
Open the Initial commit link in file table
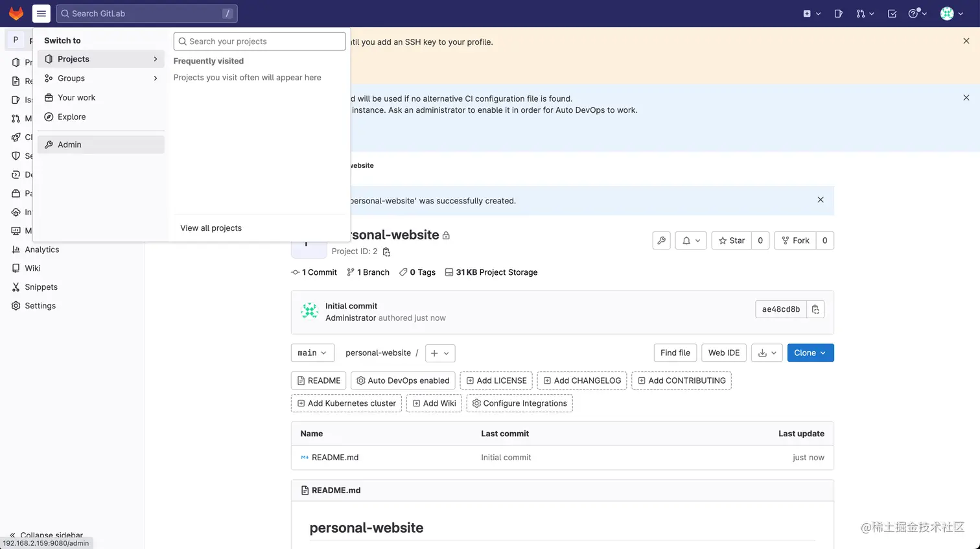(x=506, y=458)
